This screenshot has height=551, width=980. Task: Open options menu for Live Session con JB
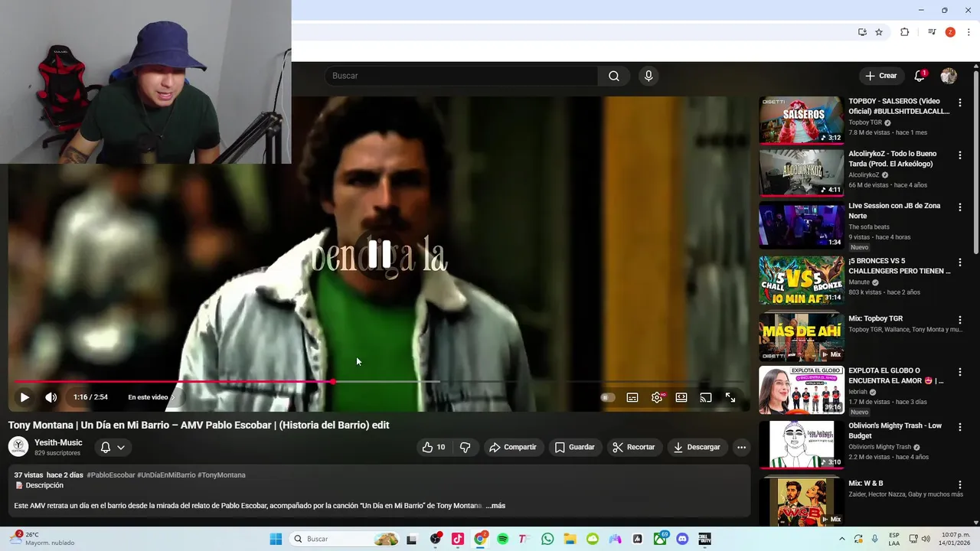click(x=960, y=207)
